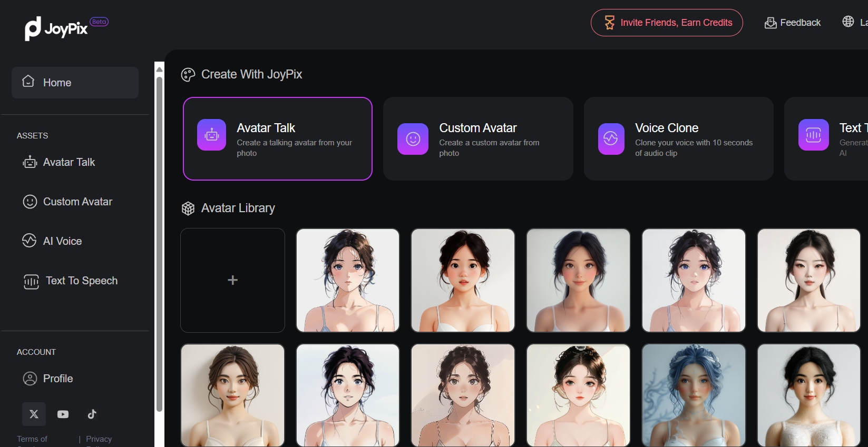This screenshot has height=447, width=868.
Task: Go to the Home menu item
Action: click(x=75, y=83)
